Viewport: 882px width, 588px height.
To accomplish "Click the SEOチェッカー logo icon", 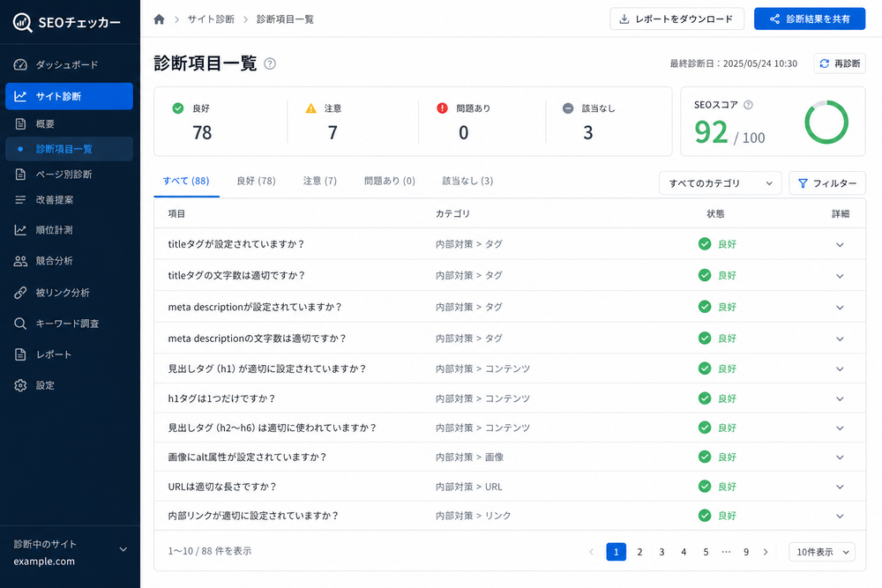I will pyautogui.click(x=23, y=23).
